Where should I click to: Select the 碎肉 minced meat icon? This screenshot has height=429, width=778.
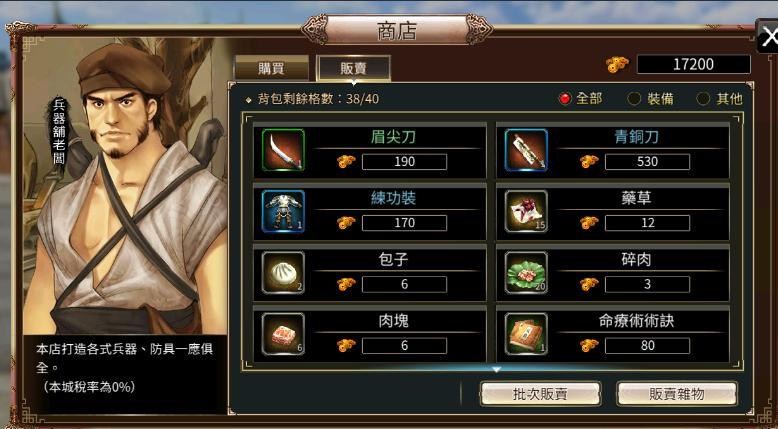[526, 273]
